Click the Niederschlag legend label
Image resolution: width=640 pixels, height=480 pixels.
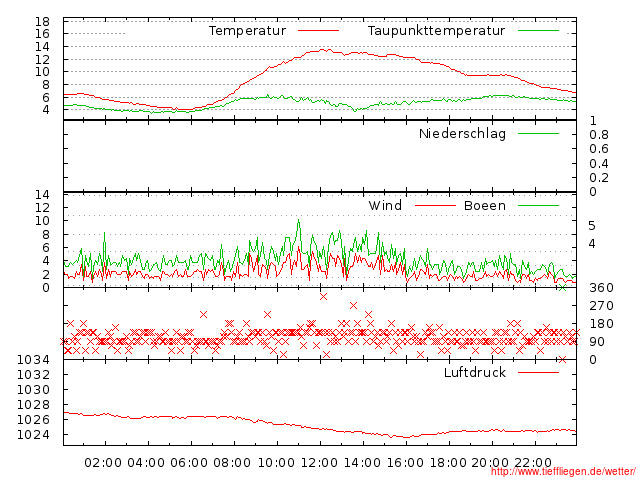(x=462, y=134)
